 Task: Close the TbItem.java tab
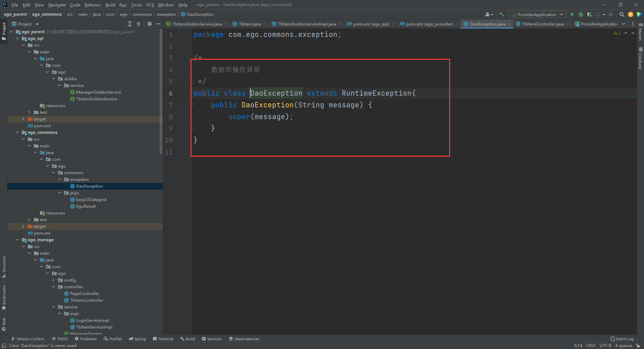click(265, 24)
